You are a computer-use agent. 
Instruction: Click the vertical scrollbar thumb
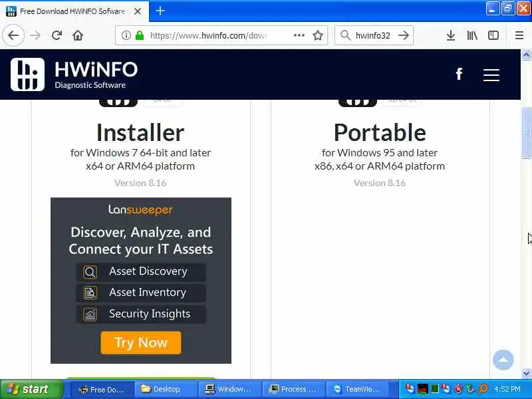coord(526,132)
